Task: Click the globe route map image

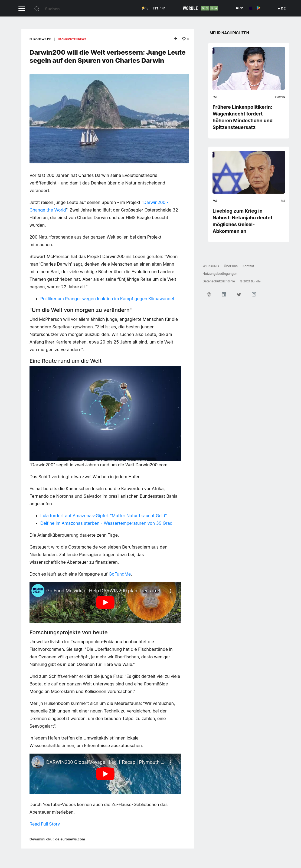Action: (x=105, y=414)
